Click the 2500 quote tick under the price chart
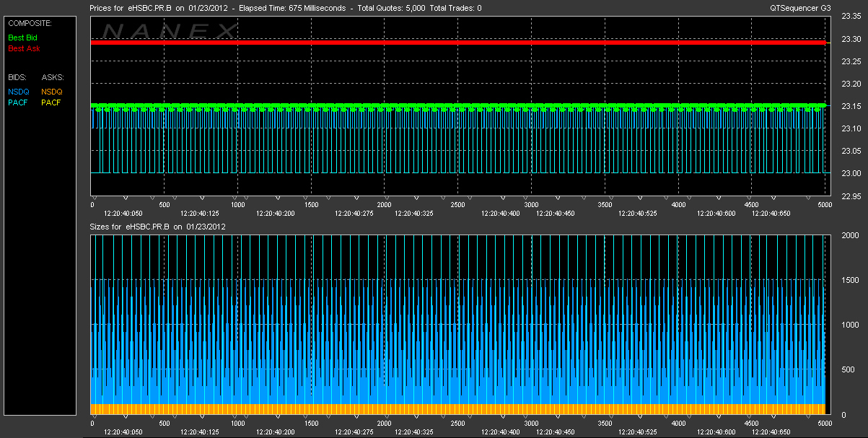 pyautogui.click(x=458, y=205)
